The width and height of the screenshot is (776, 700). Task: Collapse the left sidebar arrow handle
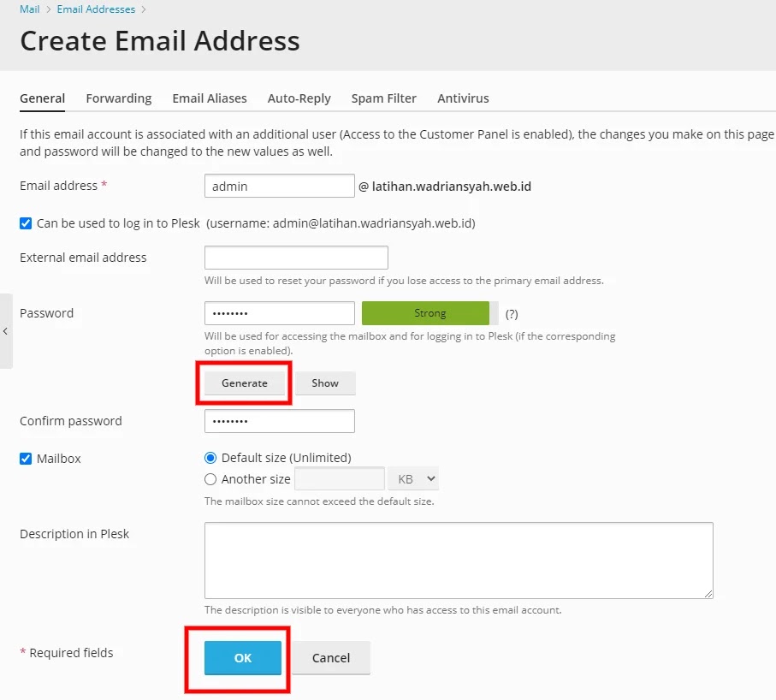point(5,331)
